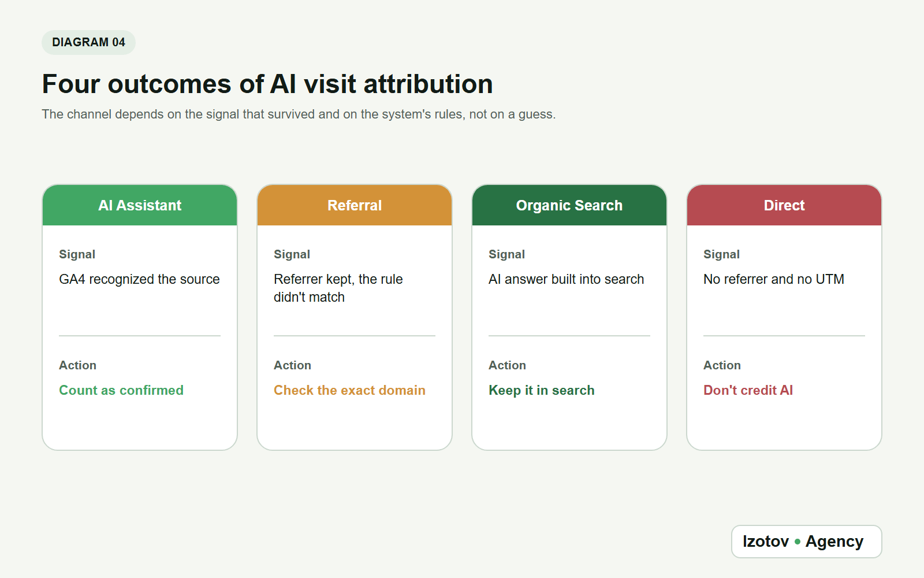Click 'Keep it in search' action text
The height and width of the screenshot is (578, 924).
point(542,390)
